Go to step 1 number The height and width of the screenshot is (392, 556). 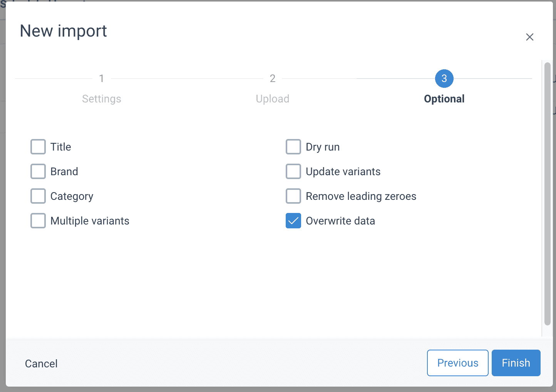tap(101, 79)
